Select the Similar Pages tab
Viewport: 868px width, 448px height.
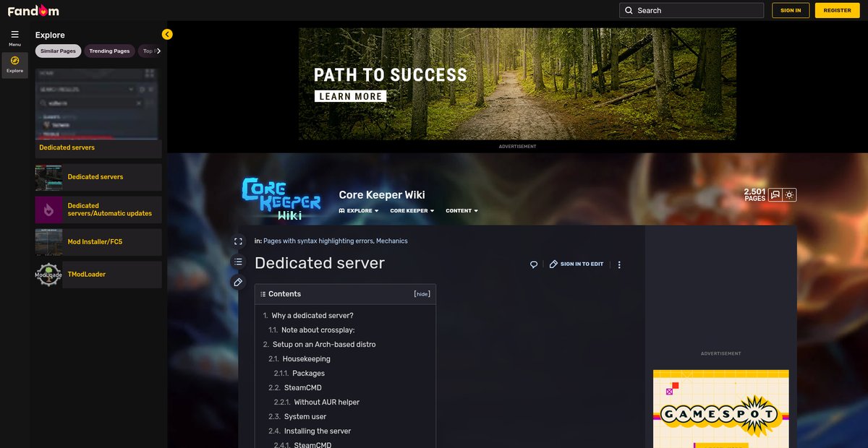coord(58,51)
